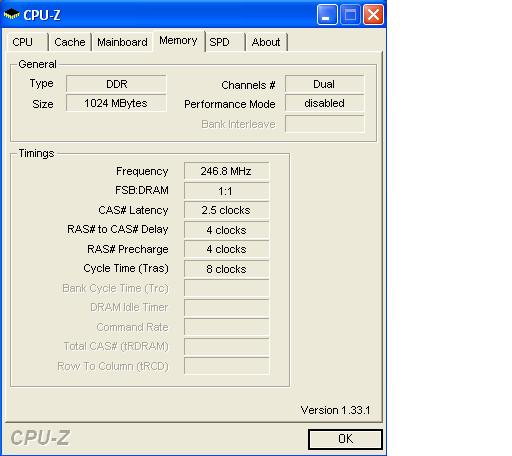
Task: Click the maximize button in title bar
Action: [x=350, y=15]
